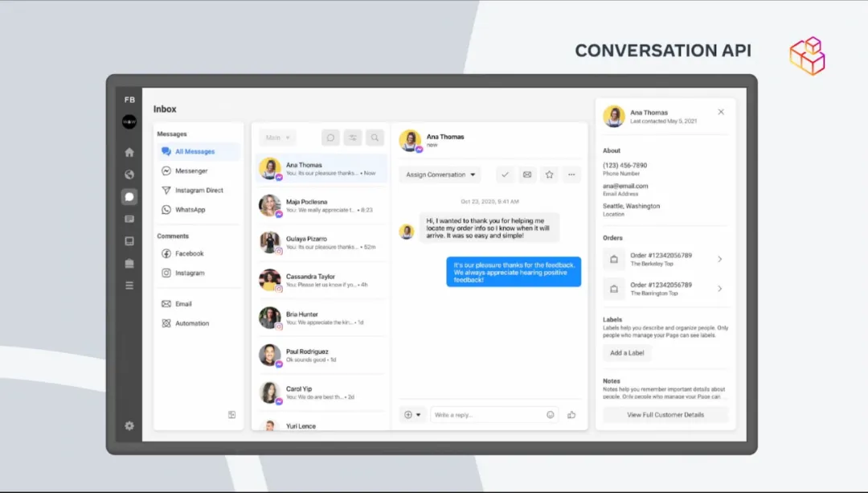Click the ana@email.com email address
Screen dimensions: 868x493
625,186
